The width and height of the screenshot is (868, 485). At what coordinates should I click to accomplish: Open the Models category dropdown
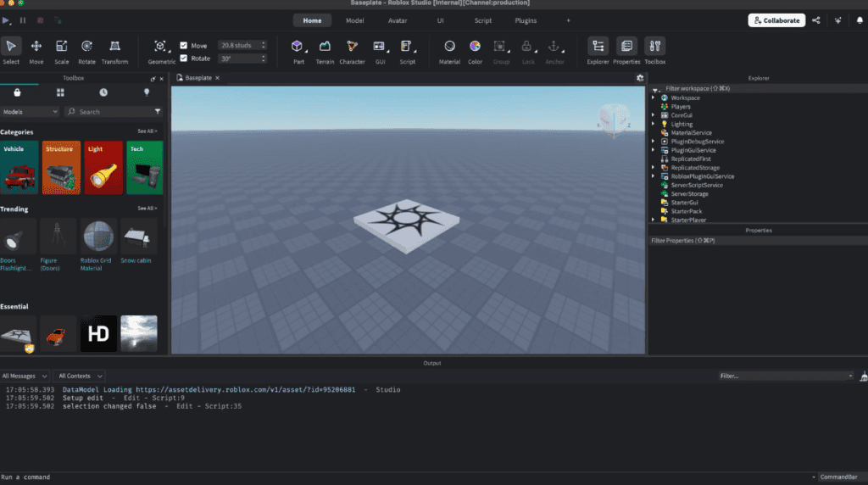coord(30,112)
